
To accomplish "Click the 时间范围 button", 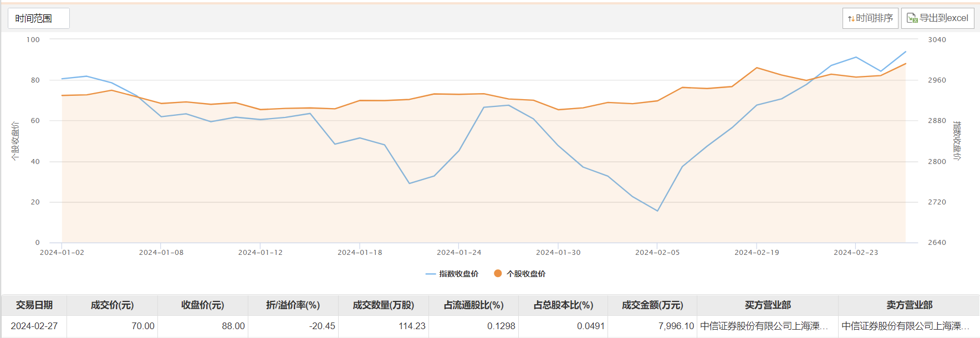I will [39, 18].
